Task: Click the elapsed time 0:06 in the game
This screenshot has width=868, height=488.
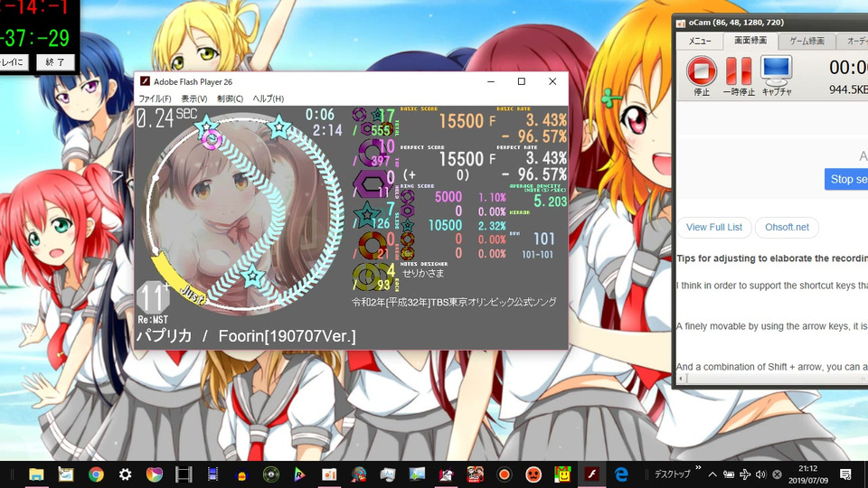Action: click(320, 115)
